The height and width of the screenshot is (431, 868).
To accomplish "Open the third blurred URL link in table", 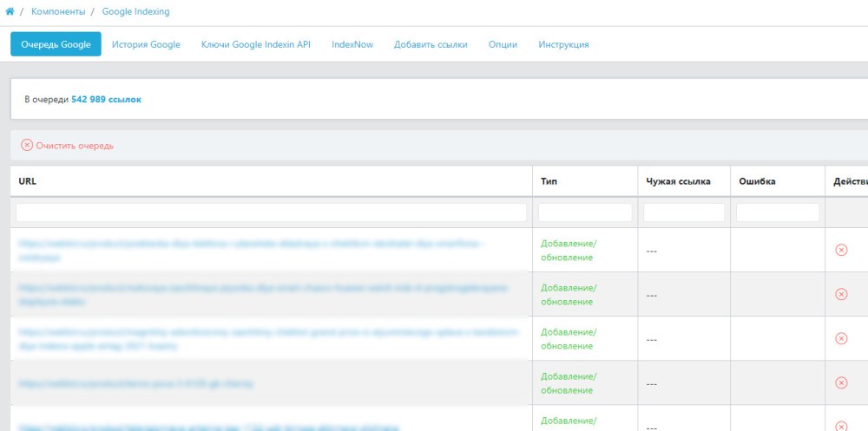I will click(x=268, y=339).
